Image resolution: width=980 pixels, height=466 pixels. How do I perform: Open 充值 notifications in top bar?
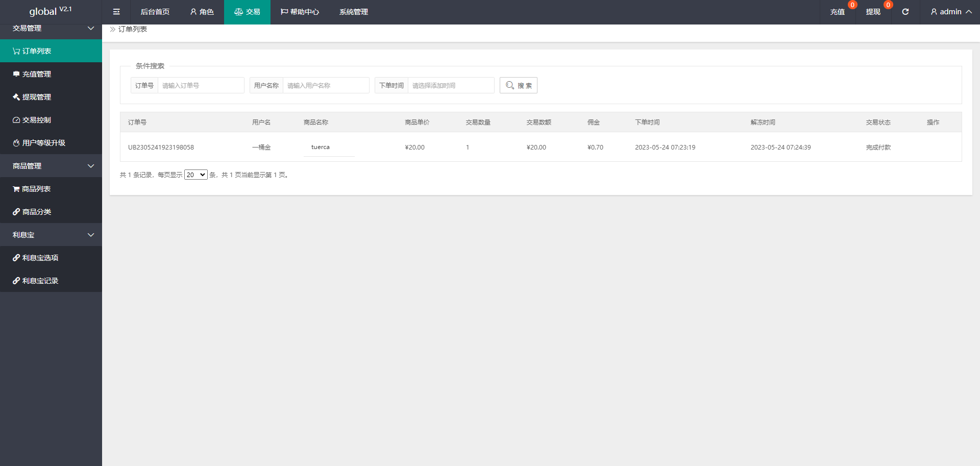click(x=837, y=12)
